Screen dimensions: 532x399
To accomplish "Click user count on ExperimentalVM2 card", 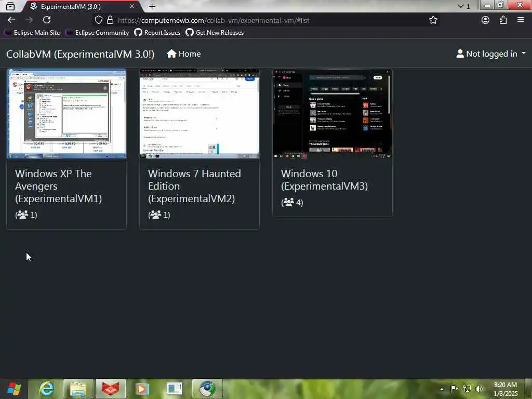I will 159,215.
